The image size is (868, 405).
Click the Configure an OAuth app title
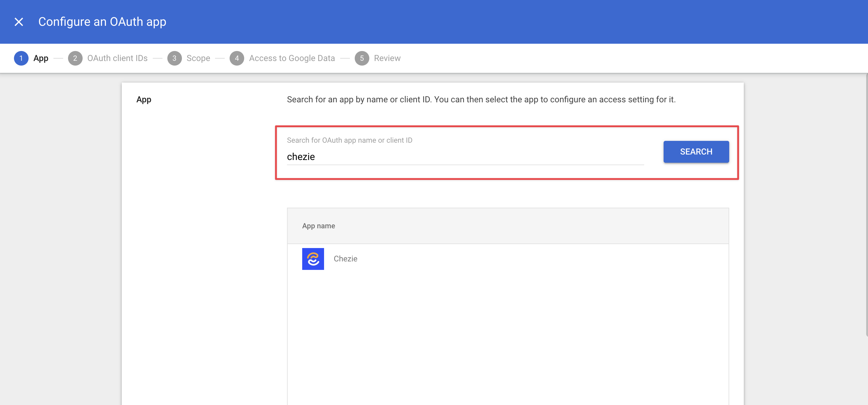(102, 22)
